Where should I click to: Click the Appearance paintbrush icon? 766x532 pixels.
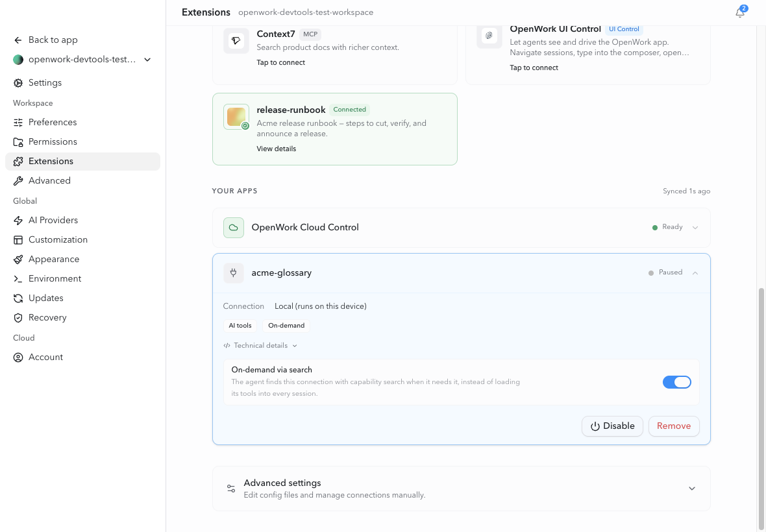[x=18, y=260]
